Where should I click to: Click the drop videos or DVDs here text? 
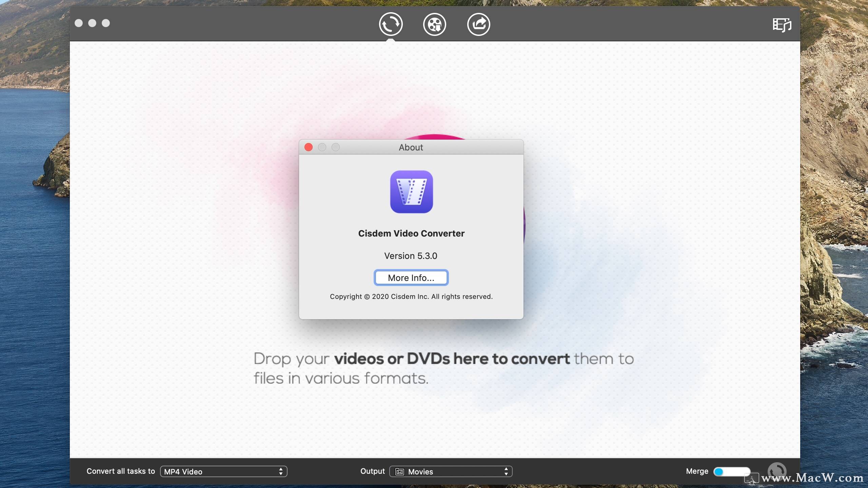point(443,368)
